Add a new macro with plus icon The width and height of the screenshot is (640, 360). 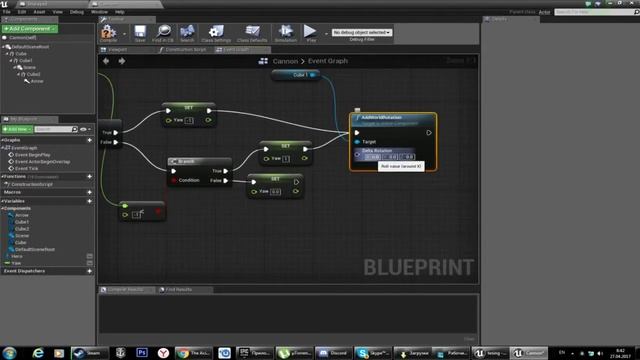pyautogui.click(x=89, y=192)
